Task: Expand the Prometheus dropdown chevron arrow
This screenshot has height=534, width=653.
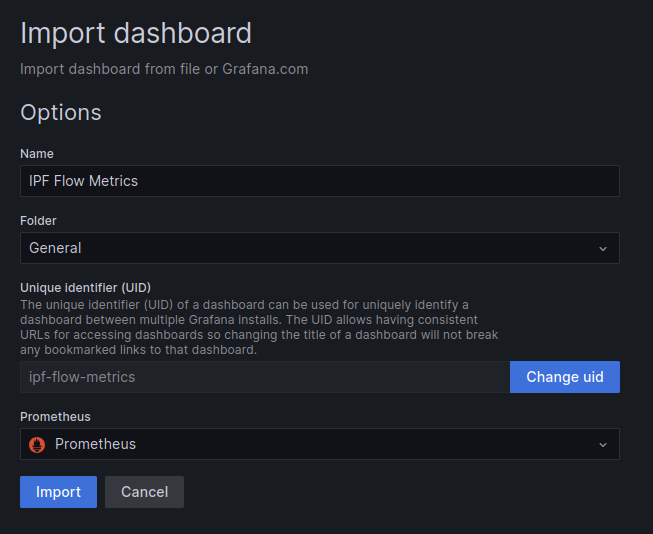Action: click(x=603, y=445)
